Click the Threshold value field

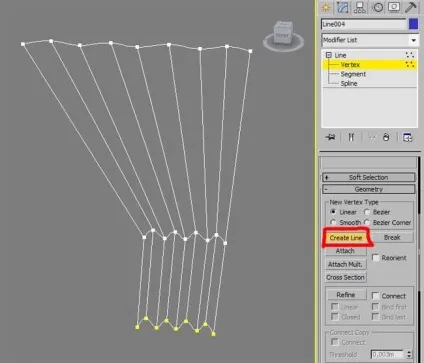point(387,354)
